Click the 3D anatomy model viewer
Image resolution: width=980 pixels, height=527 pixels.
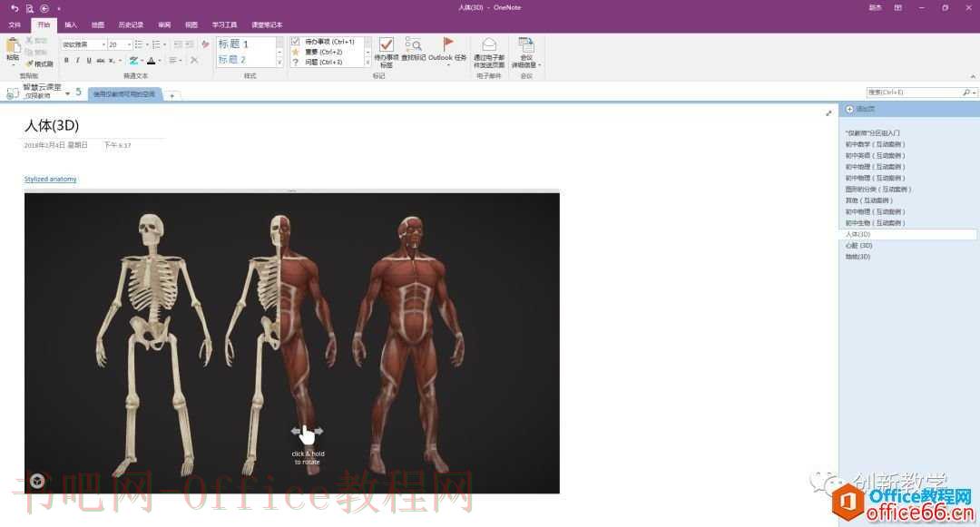tap(292, 343)
